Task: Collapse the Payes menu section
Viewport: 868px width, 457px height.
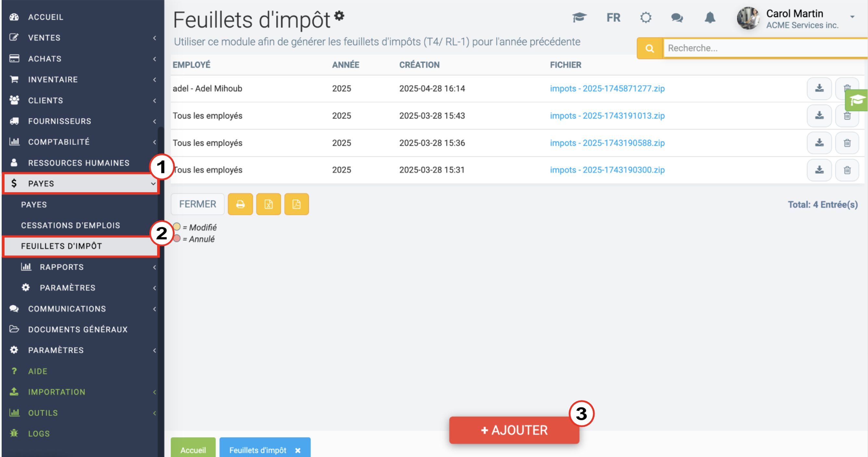Action: (x=80, y=184)
